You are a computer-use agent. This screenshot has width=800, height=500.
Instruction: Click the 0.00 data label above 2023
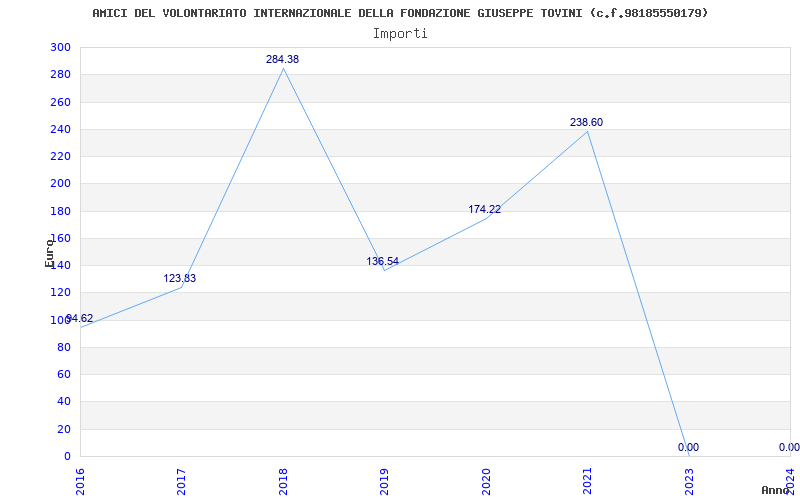coord(688,447)
